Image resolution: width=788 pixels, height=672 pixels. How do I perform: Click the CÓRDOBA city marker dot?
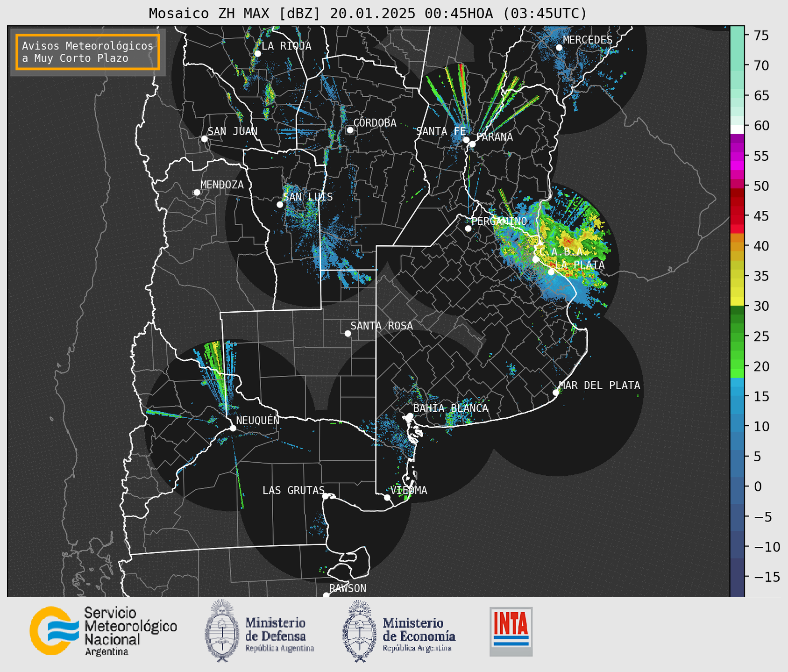(x=350, y=130)
